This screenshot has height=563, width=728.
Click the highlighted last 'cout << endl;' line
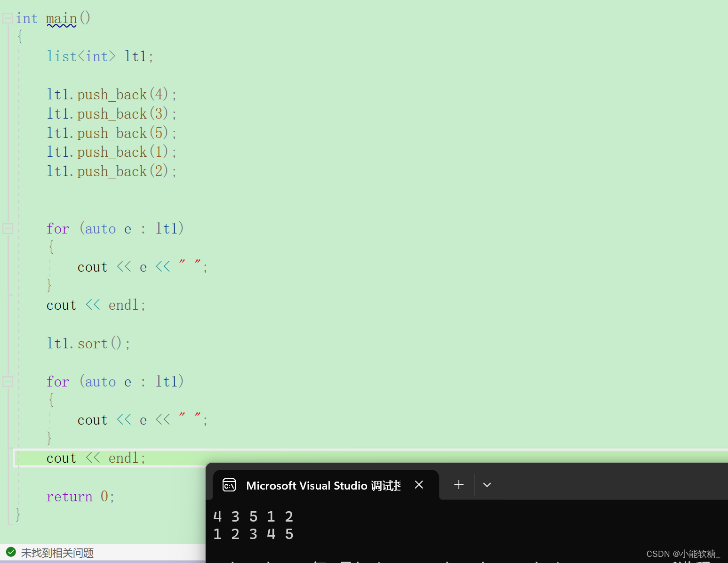click(96, 458)
